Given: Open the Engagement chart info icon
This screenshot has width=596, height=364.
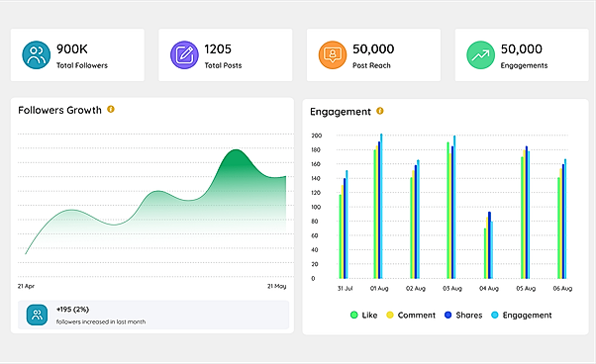Looking at the screenshot, I should [380, 111].
